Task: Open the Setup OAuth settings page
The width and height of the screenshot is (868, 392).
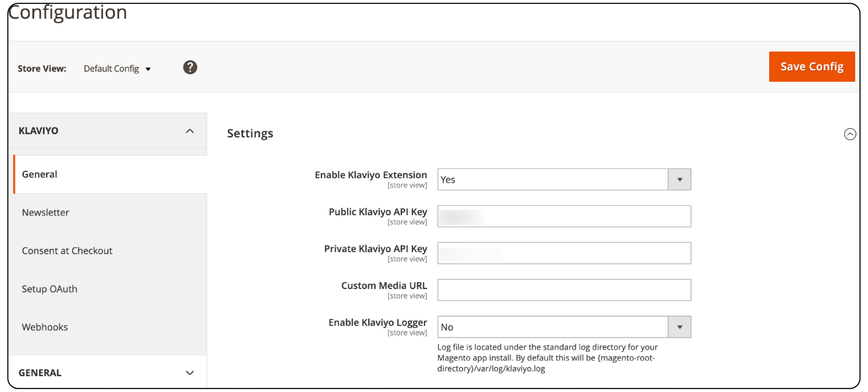Action: pos(50,289)
